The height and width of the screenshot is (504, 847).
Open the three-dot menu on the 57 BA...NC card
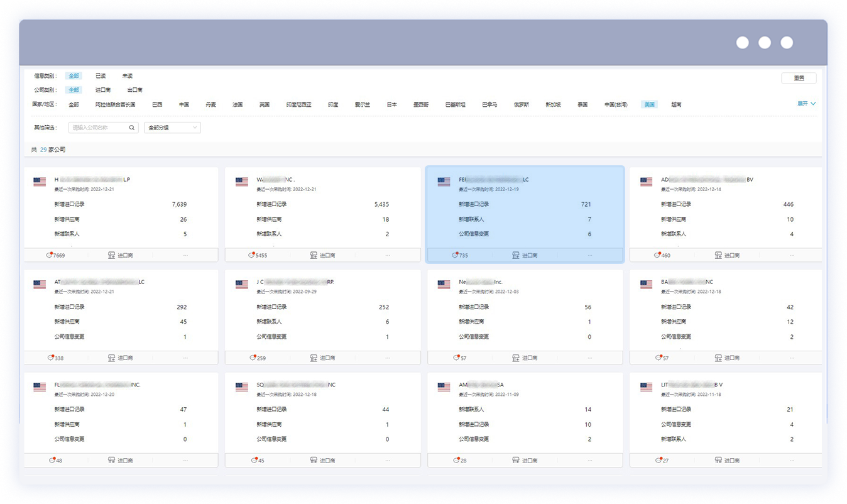[x=792, y=358]
